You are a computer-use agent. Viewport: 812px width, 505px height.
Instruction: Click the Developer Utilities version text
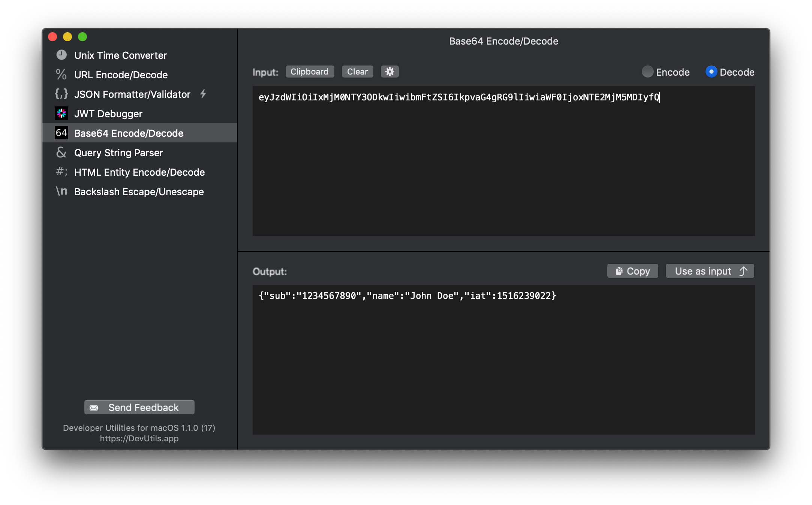139,428
